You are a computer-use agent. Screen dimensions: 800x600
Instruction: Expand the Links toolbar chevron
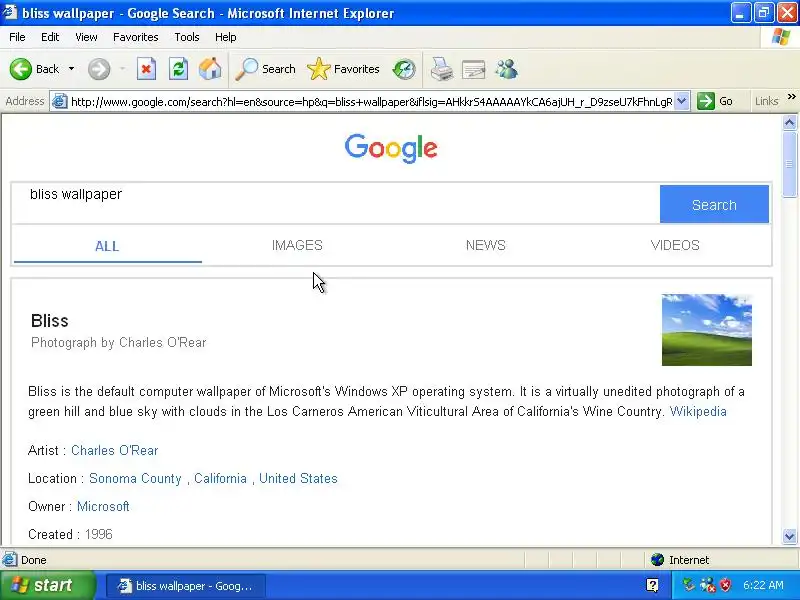point(791,97)
